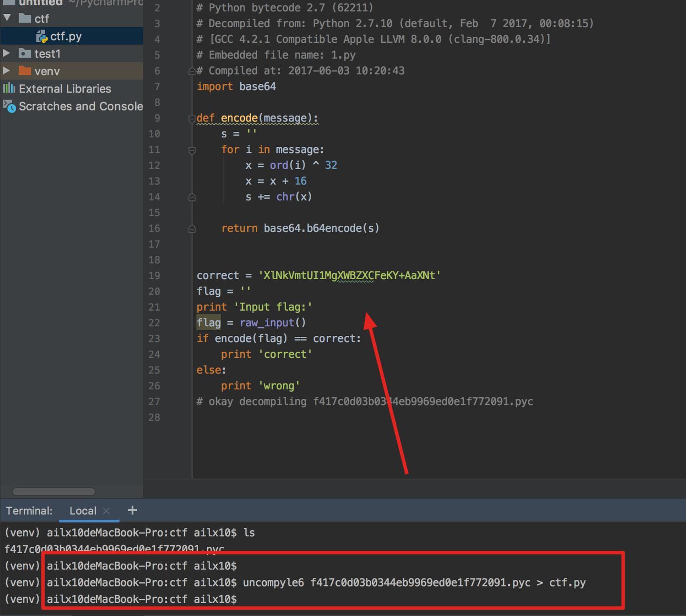Close the Local terminal session
Screen dimensions: 686x616
(107, 511)
